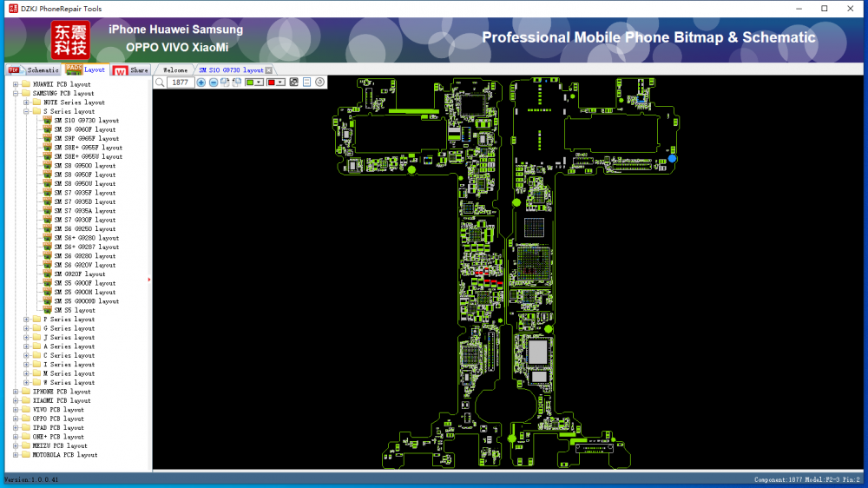The image size is (868, 488).
Task: Zoom out with the blue minus icon
Action: click(214, 82)
